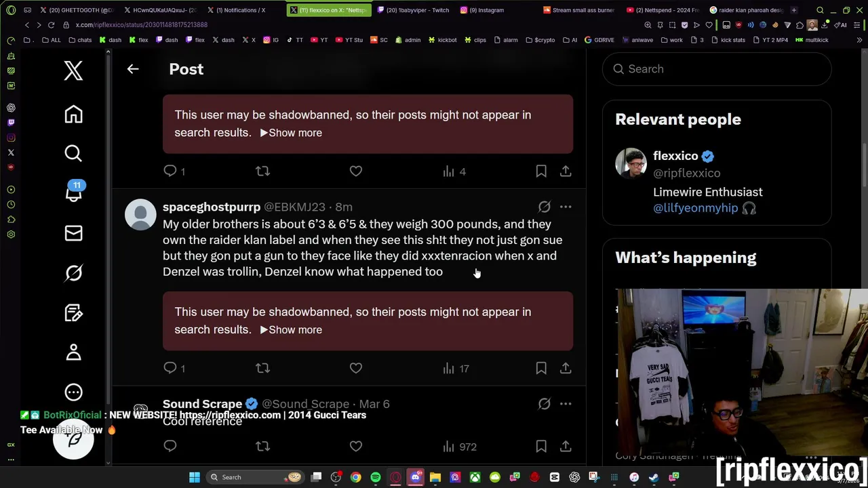Image resolution: width=868 pixels, height=488 pixels.
Task: Open Grok icon in sidebar
Action: click(73, 272)
